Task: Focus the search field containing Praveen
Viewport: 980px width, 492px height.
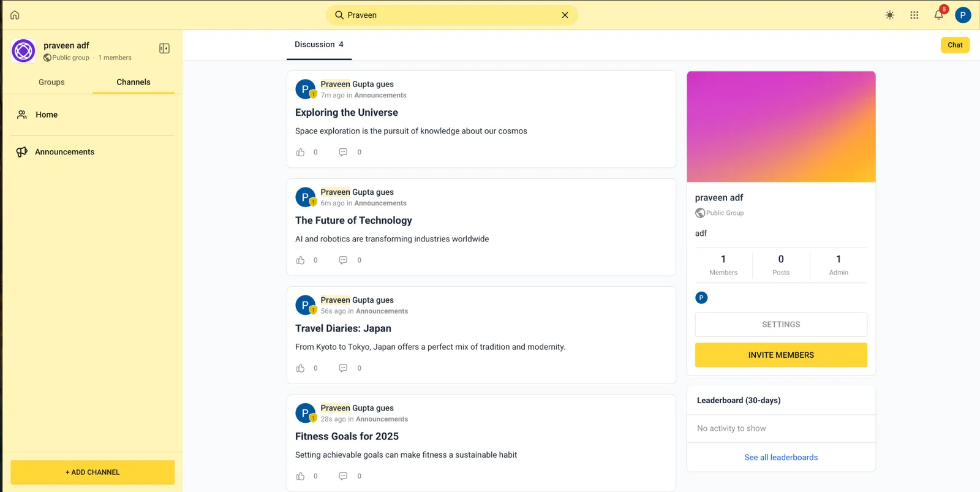Action: [x=452, y=15]
